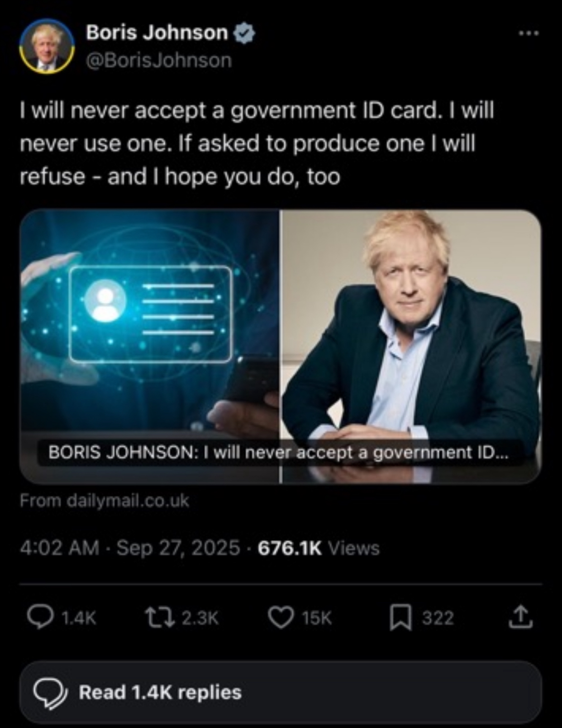The width and height of the screenshot is (562, 728).
Task: Click the 676.1K Views count
Action: coord(319,548)
